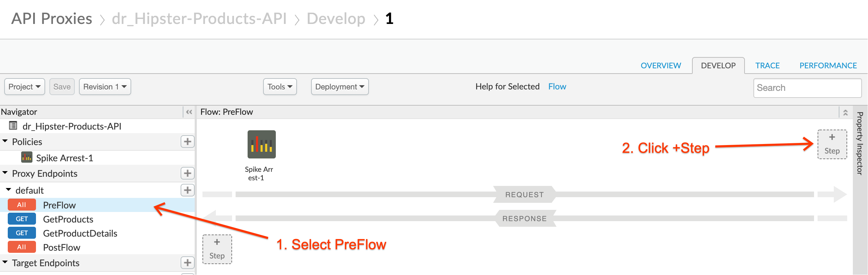Click the response +Step button
The height and width of the screenshot is (275, 868).
[x=217, y=249]
